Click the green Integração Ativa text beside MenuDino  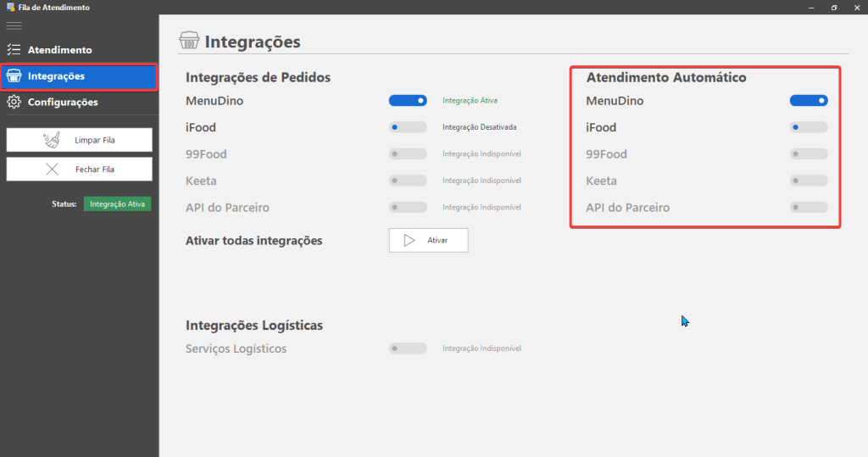click(x=470, y=100)
